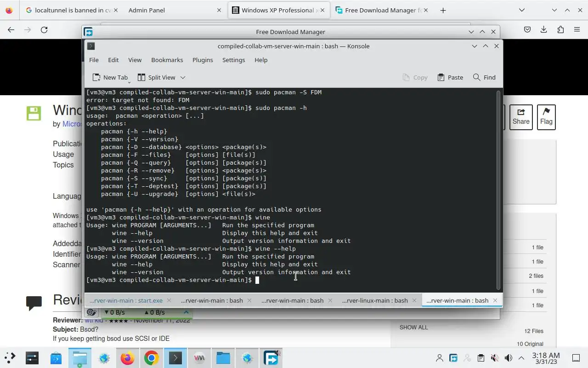The height and width of the screenshot is (368, 588).
Task: Click the Save to Pocket icon
Action: tap(527, 29)
